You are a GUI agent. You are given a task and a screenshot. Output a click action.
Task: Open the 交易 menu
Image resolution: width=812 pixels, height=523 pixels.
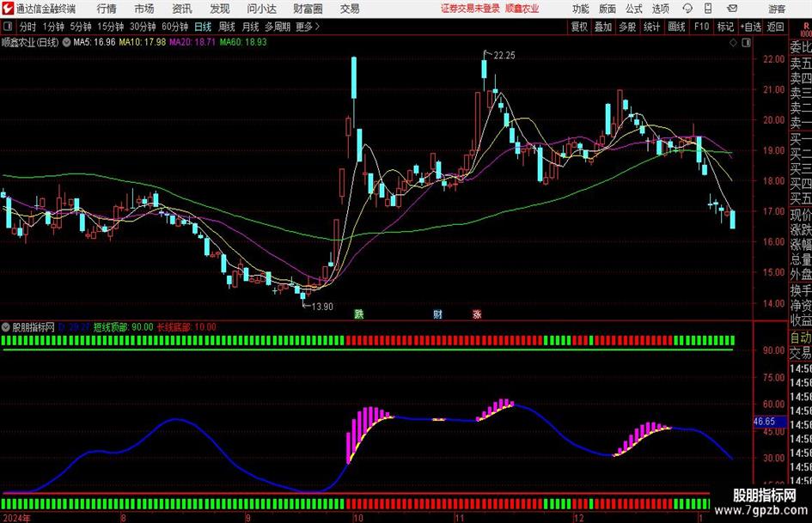click(x=350, y=9)
